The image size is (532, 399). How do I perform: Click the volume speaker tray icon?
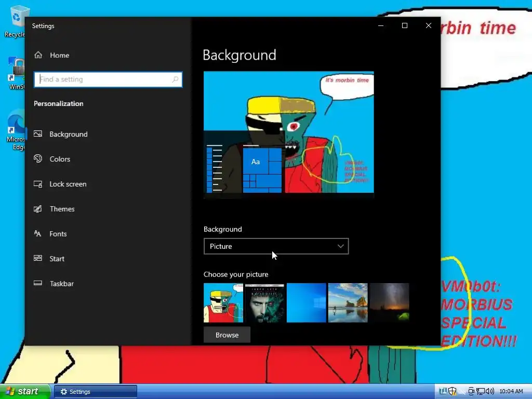489,391
